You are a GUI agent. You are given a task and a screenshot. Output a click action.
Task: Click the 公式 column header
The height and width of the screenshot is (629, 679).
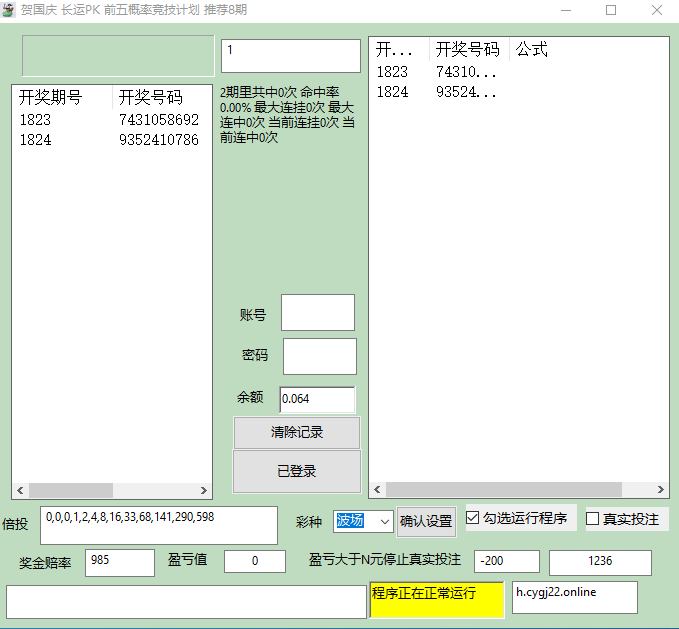point(532,50)
